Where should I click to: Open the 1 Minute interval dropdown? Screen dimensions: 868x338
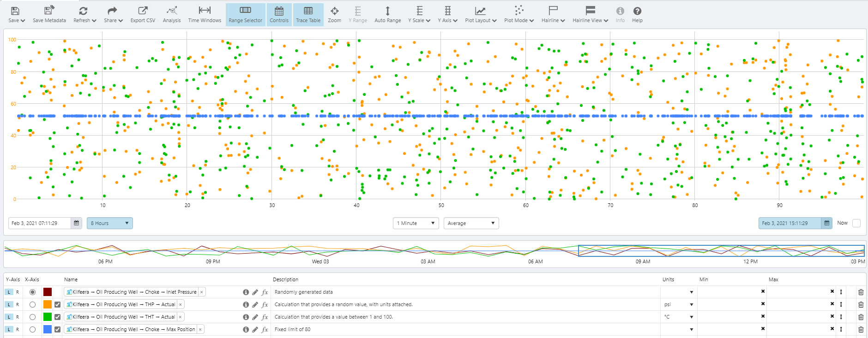point(416,223)
